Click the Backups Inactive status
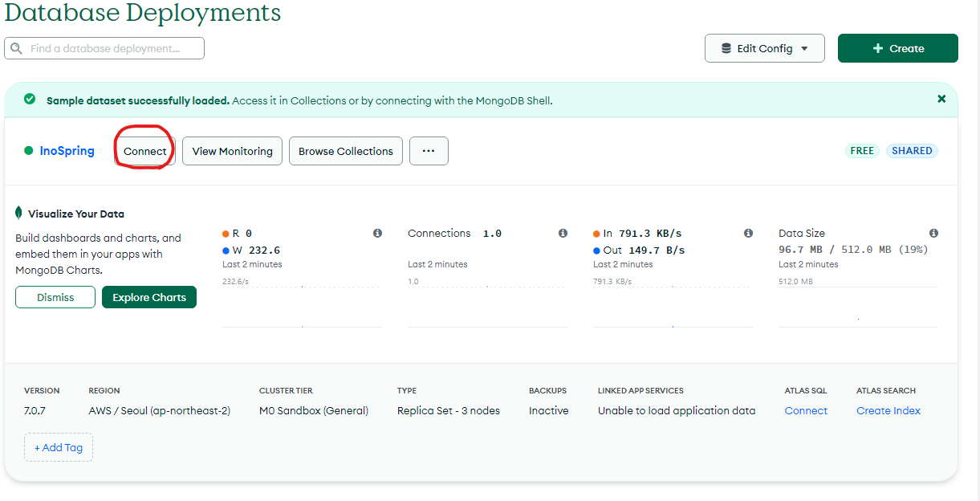The width and height of the screenshot is (980, 501). (549, 410)
